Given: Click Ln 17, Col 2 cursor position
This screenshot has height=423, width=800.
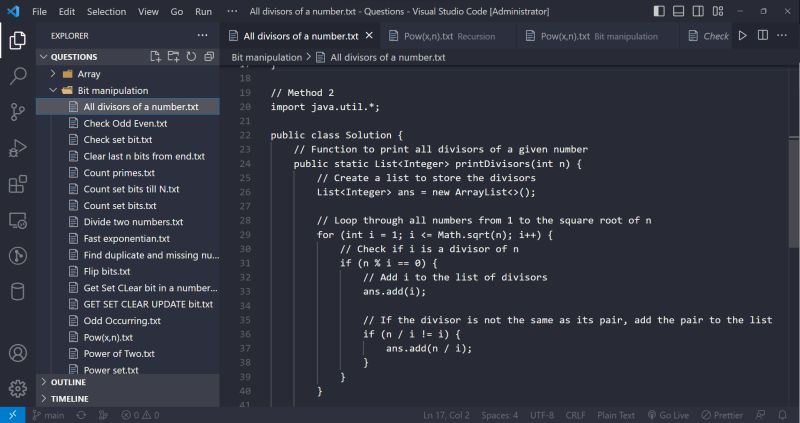Looking at the screenshot, I should click(x=446, y=415).
